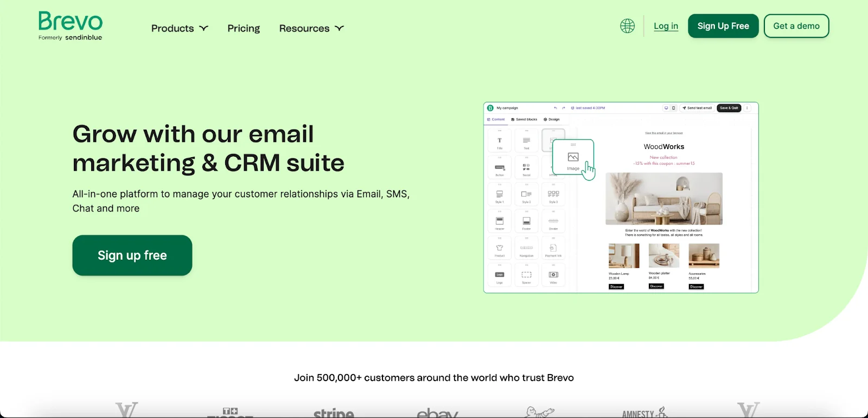This screenshot has width=868, height=418.
Task: Switch to mobile preview icon in editor
Action: click(674, 108)
